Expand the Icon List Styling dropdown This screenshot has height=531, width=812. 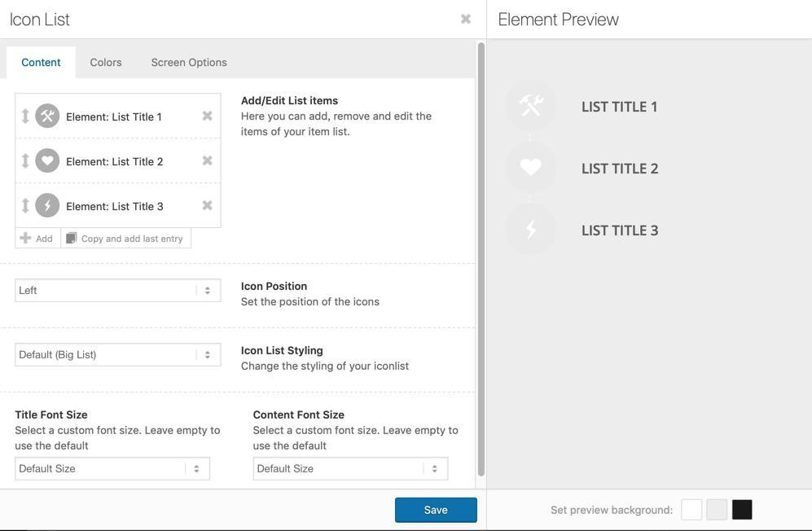[x=117, y=355]
